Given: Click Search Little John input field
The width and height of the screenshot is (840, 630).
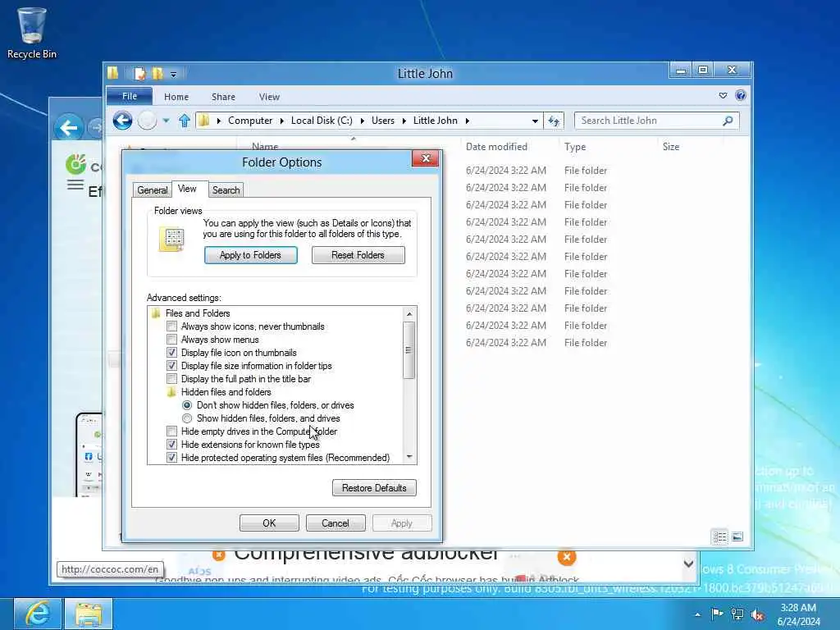Looking at the screenshot, I should click(650, 121).
